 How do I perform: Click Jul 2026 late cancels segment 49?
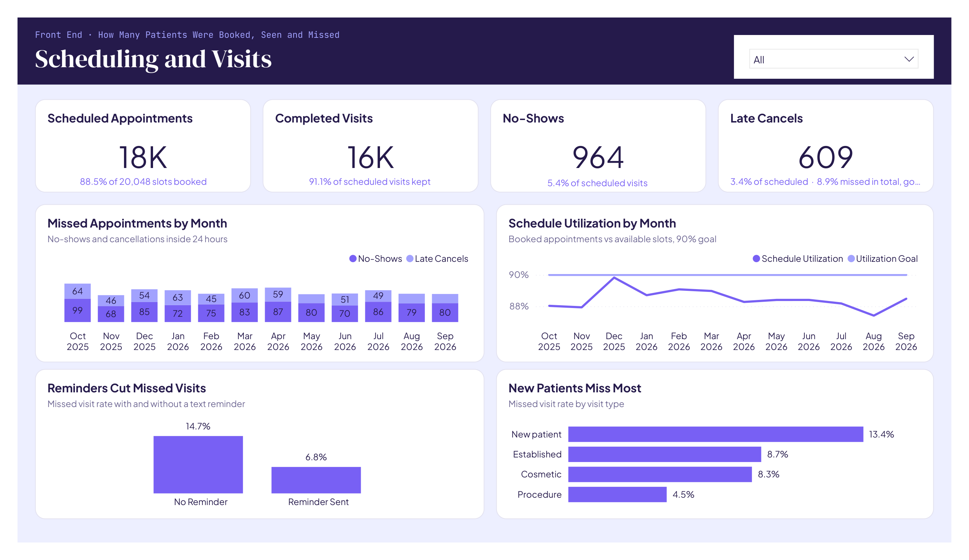tap(378, 296)
